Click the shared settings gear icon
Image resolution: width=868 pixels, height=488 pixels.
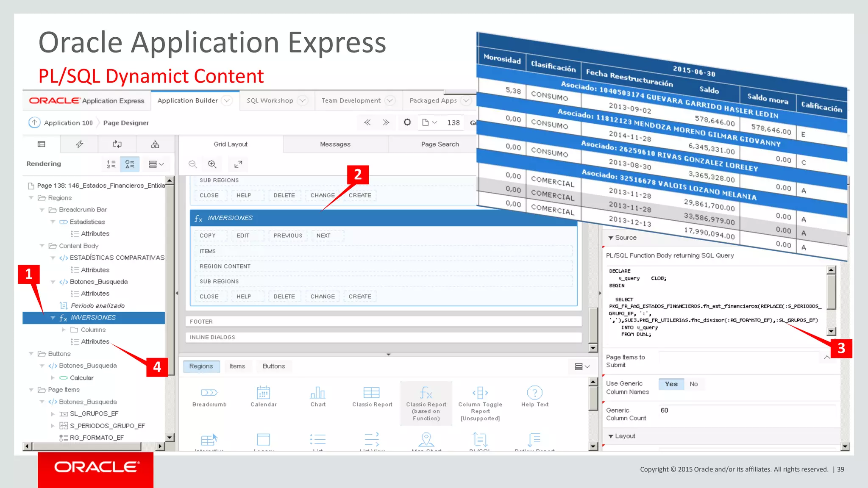[407, 122]
